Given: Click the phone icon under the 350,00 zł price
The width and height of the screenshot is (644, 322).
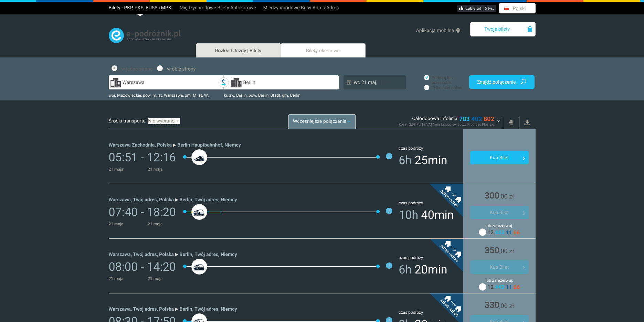Looking at the screenshot, I should pos(483,287).
